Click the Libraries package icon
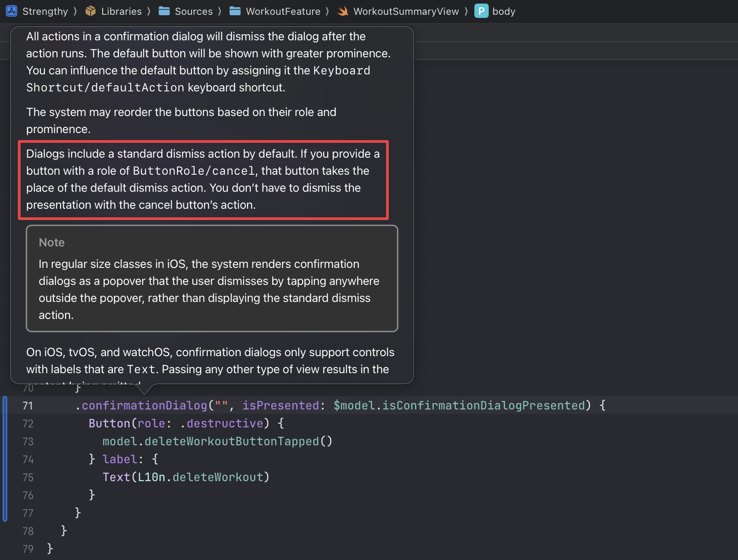 [91, 11]
